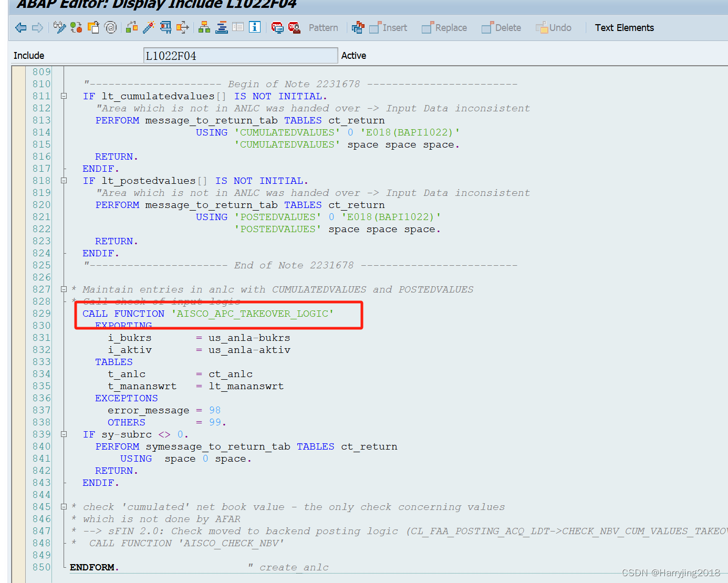Collapse the IF block at line 818
728x583 pixels.
[64, 181]
